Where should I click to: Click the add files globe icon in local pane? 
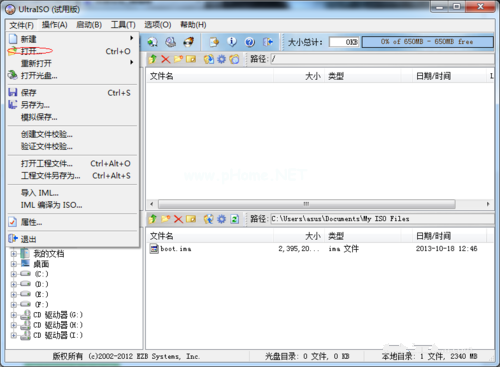(209, 219)
